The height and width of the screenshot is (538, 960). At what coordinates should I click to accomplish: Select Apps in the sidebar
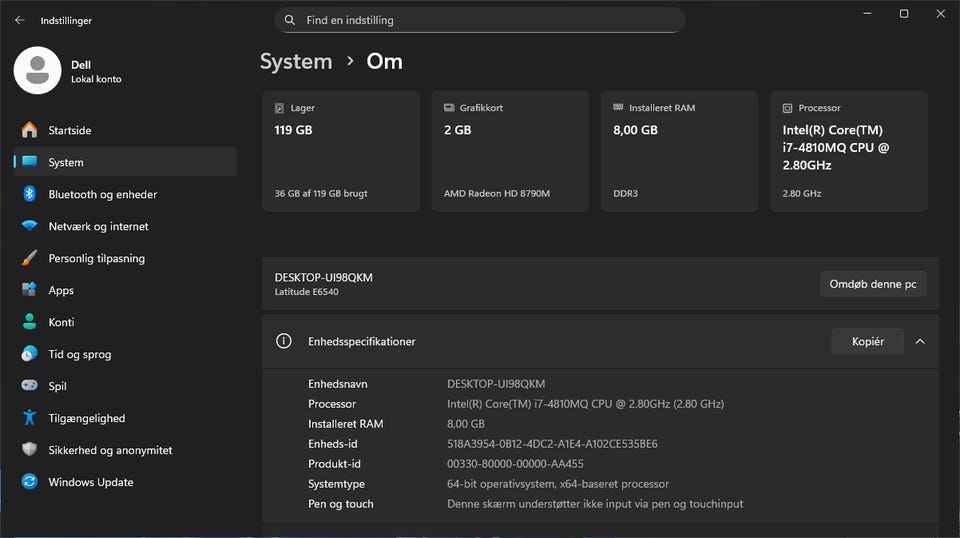61,290
